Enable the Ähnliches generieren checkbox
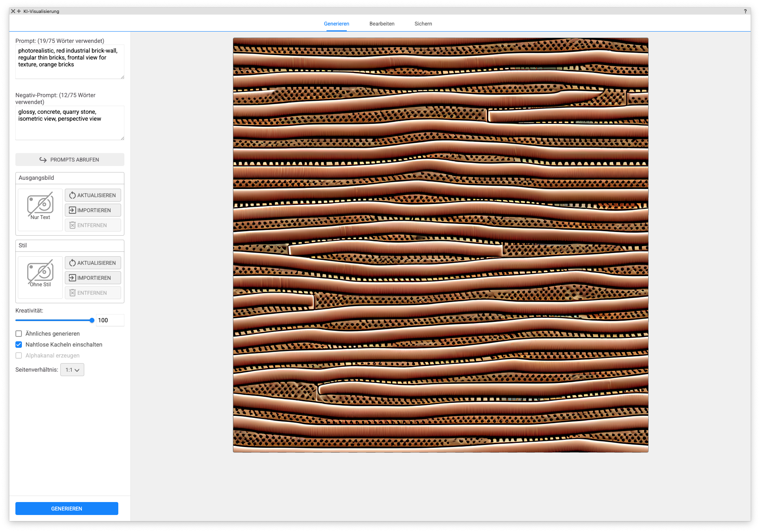The width and height of the screenshot is (760, 532). [x=19, y=334]
